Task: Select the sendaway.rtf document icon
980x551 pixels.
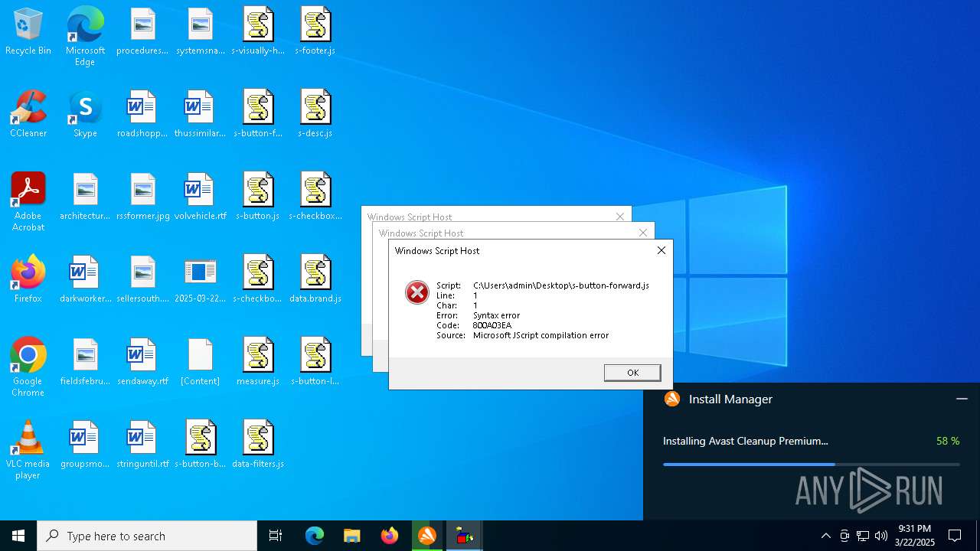Action: (x=142, y=363)
